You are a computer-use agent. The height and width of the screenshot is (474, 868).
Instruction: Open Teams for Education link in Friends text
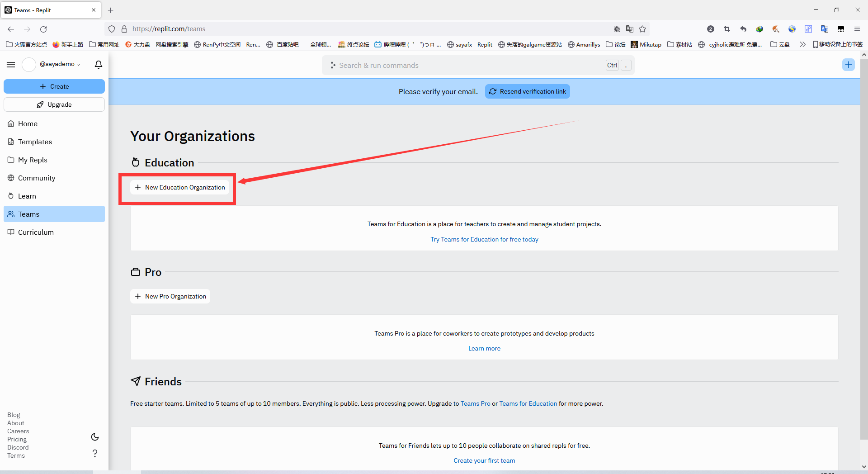pos(528,403)
